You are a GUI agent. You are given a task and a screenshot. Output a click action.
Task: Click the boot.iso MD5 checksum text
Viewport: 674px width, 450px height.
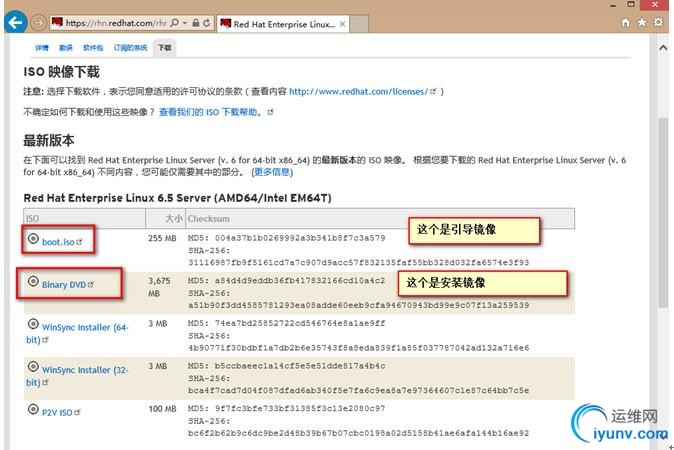point(287,238)
